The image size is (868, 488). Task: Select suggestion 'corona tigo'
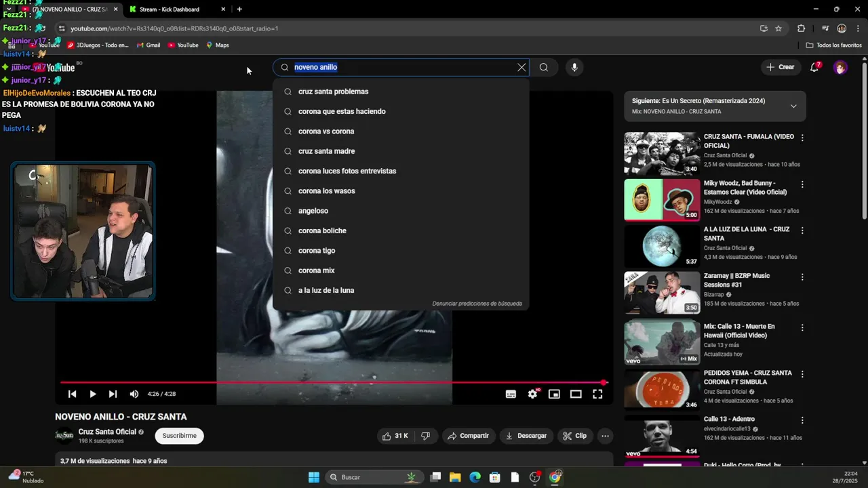pyautogui.click(x=401, y=251)
